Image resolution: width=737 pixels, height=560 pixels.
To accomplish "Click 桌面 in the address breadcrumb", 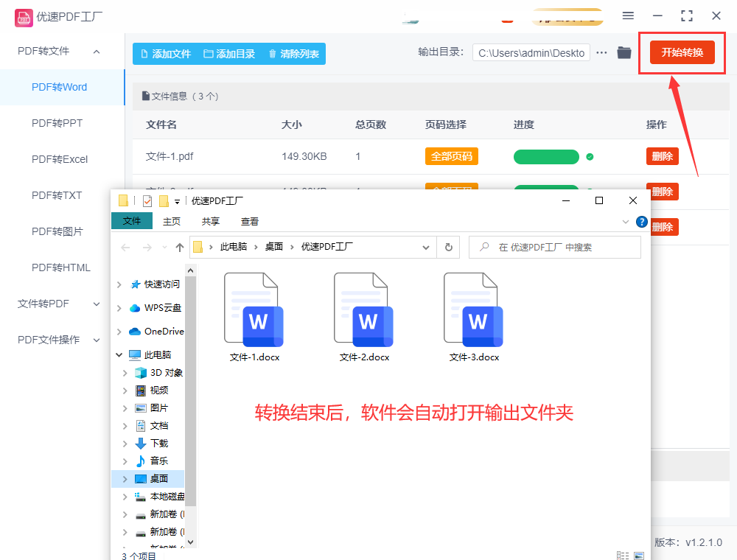I will pyautogui.click(x=274, y=247).
